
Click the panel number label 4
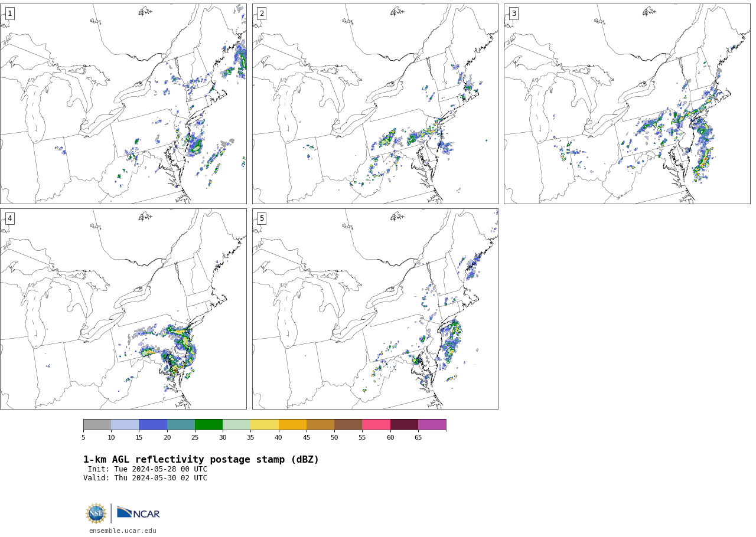point(9,218)
